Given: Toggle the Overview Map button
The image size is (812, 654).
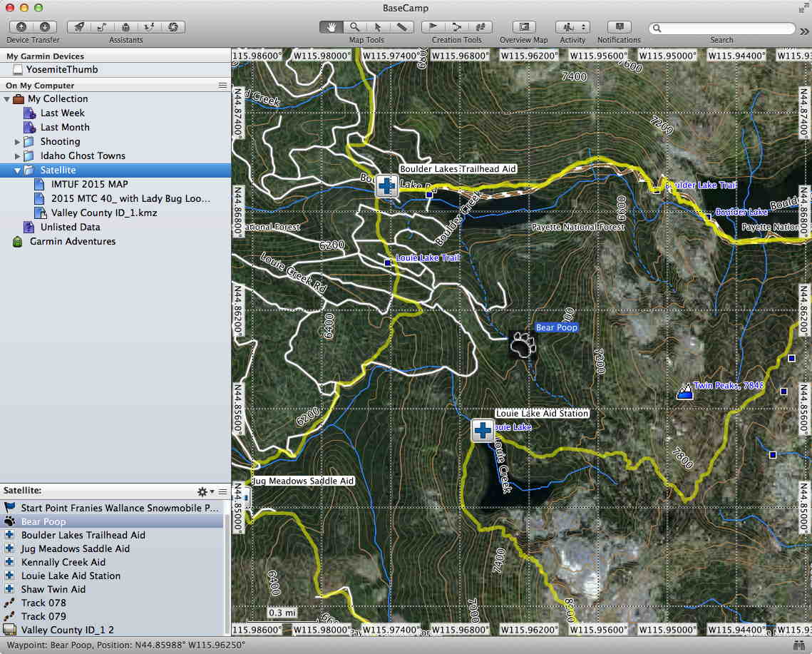Looking at the screenshot, I should pos(524,26).
